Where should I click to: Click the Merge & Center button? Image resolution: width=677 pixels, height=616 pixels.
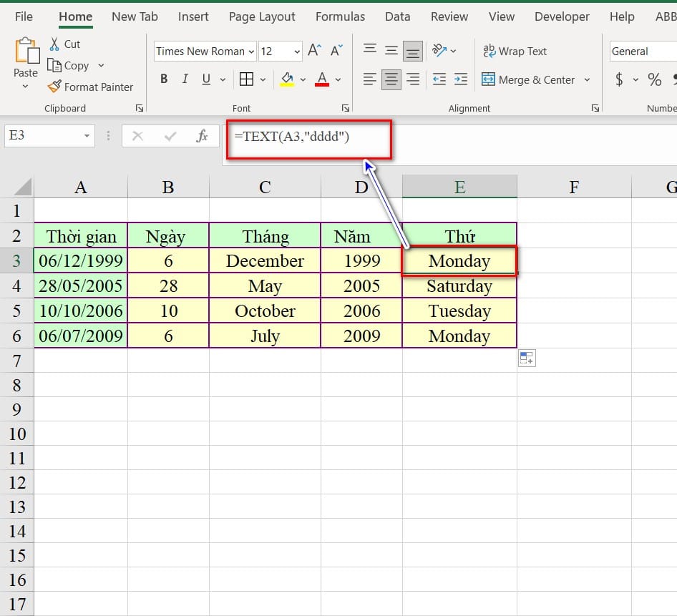pos(528,79)
